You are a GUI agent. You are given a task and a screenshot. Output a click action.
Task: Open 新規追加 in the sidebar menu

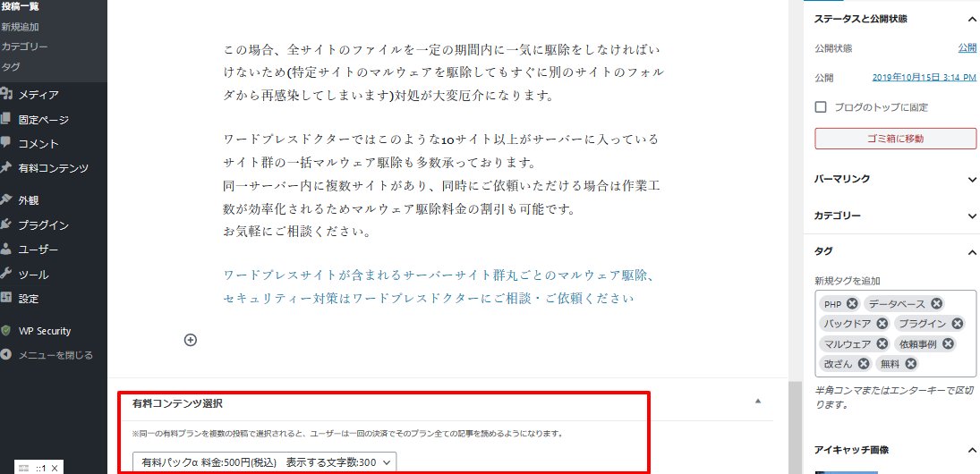[x=20, y=26]
